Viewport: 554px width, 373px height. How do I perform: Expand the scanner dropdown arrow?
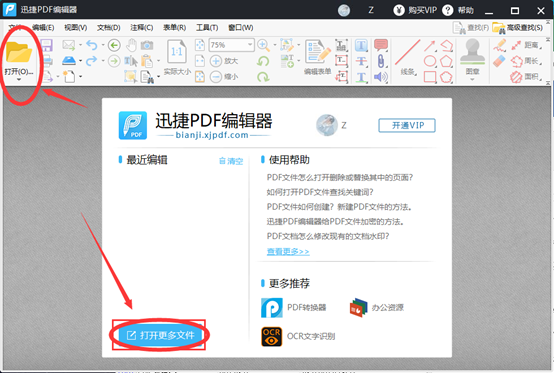[x=80, y=61]
